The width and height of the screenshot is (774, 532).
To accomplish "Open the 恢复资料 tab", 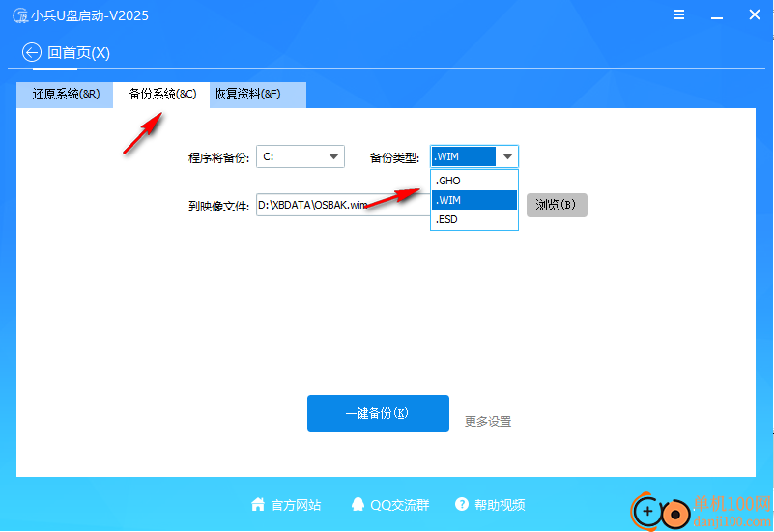I will 258,95.
